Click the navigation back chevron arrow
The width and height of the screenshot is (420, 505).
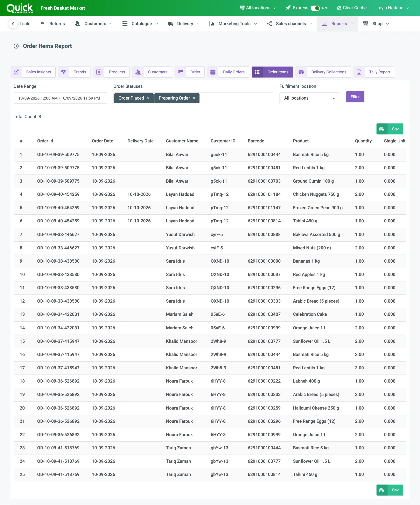click(13, 23)
